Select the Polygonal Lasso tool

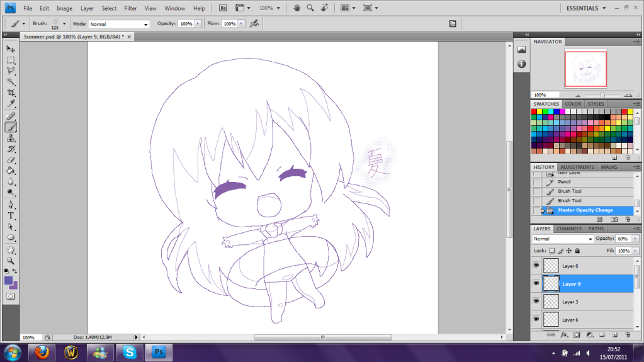pyautogui.click(x=11, y=71)
